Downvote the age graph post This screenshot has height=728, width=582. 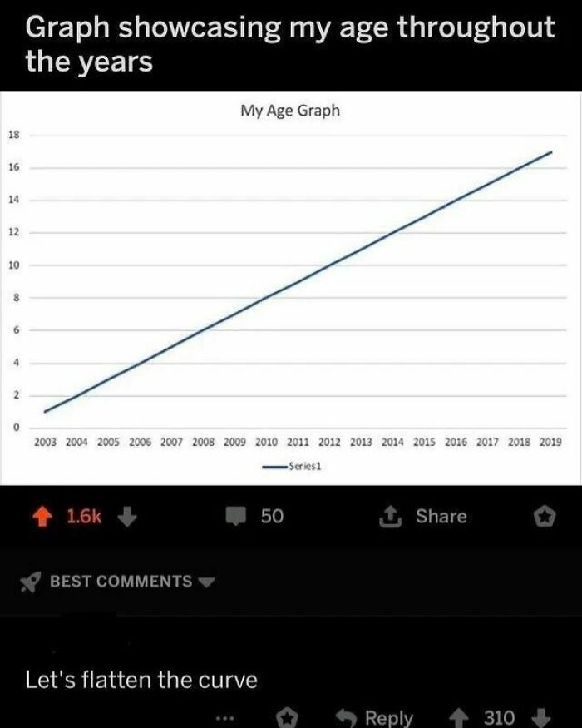coord(126,517)
